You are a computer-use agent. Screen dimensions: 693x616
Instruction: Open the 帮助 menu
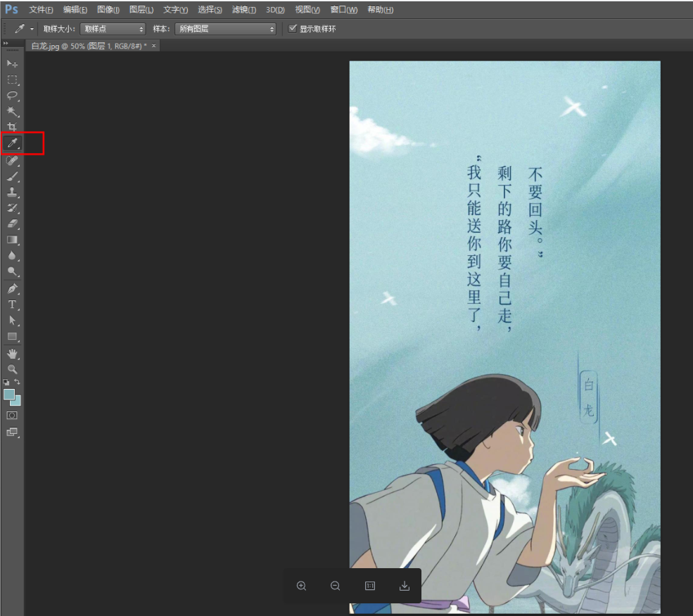point(380,9)
